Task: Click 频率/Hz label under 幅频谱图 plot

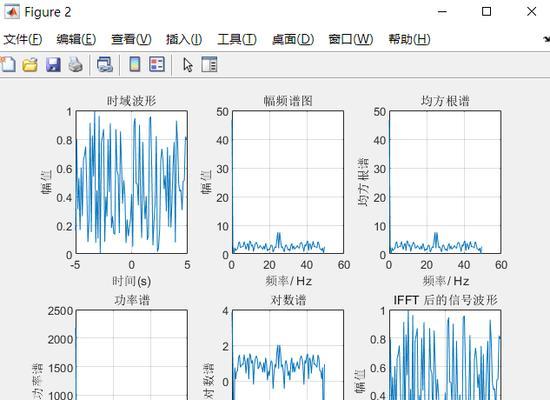Action: 288,281
